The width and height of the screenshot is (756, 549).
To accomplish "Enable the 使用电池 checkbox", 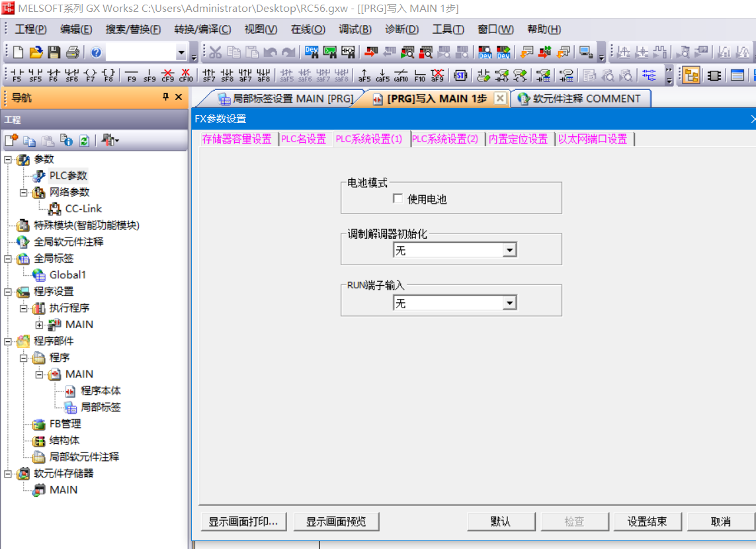I will tap(398, 198).
